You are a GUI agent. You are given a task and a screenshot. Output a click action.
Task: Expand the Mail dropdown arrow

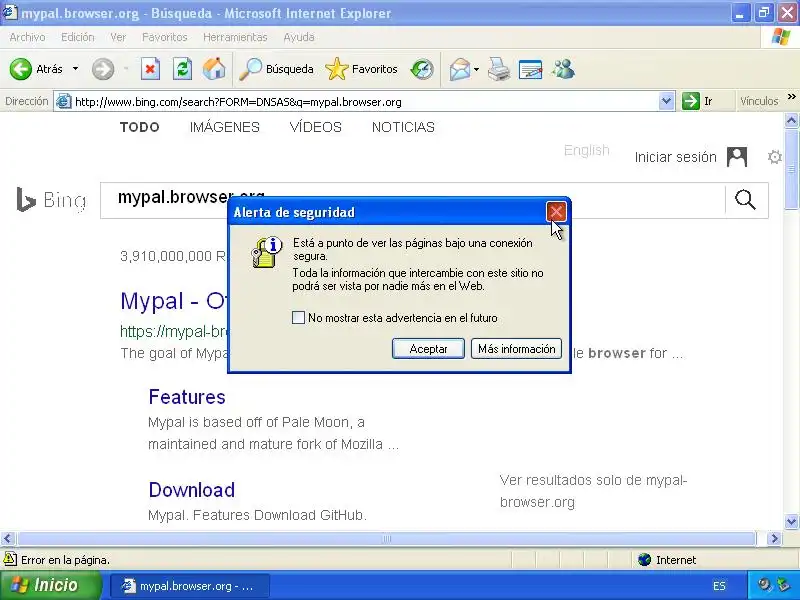(x=477, y=69)
